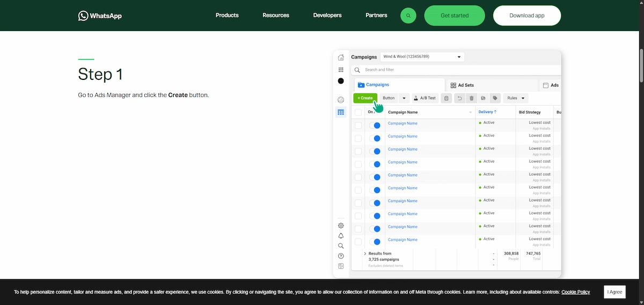Click the black account circle icon
This screenshot has height=305, width=644.
[x=341, y=81]
